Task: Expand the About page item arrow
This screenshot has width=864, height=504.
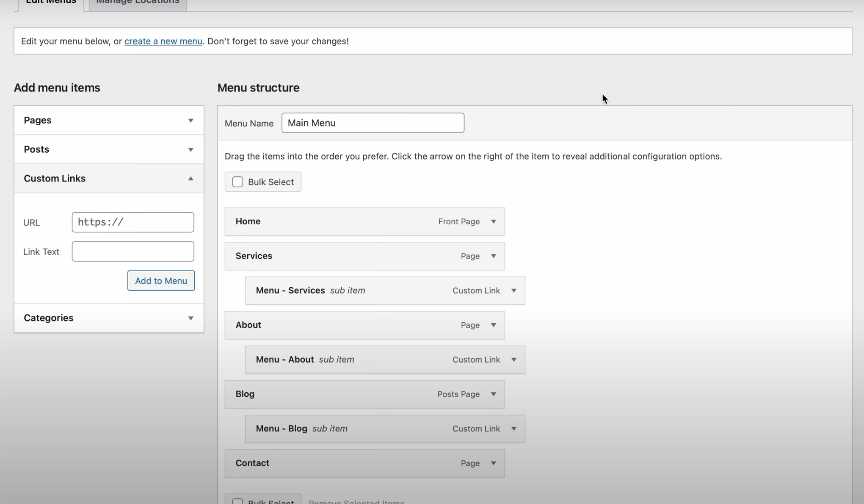Action: coord(493,325)
